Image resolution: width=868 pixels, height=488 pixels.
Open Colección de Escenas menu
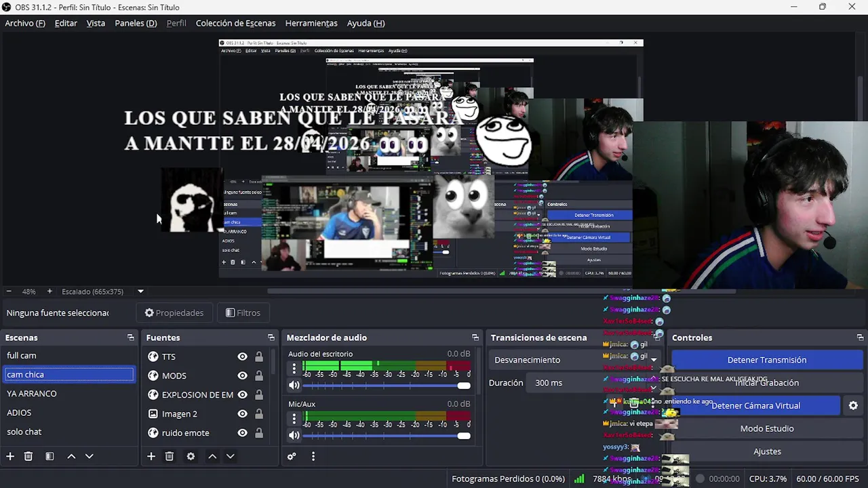click(x=235, y=23)
